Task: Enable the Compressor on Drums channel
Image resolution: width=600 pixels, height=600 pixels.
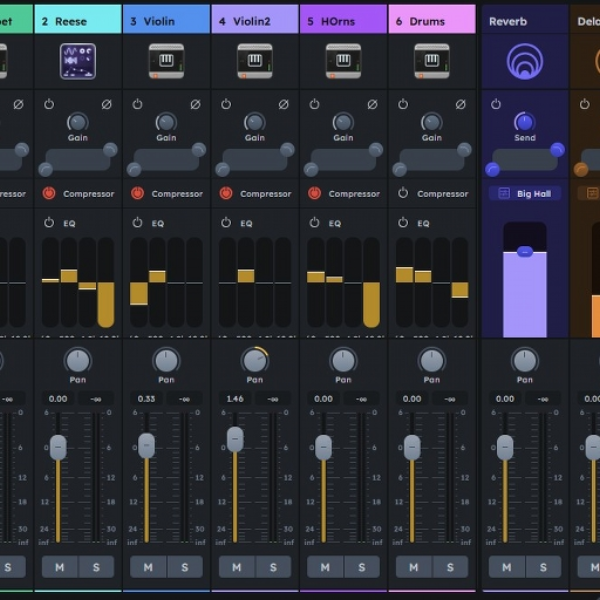Action: coord(403,194)
